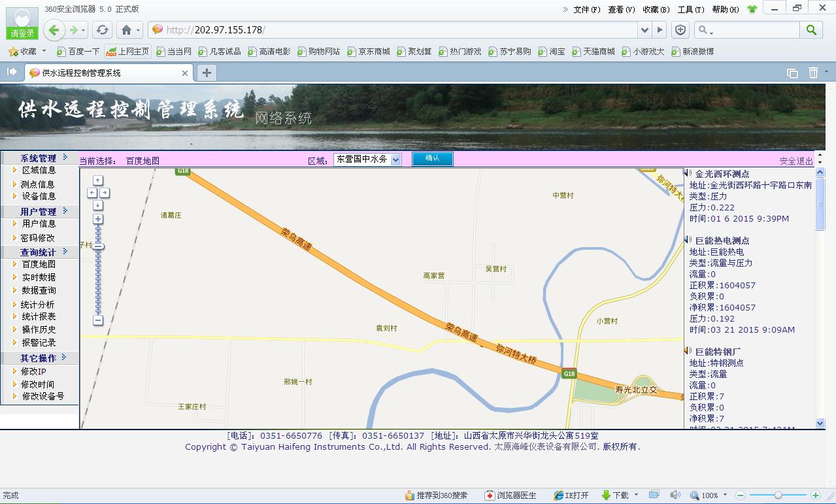Click the URL address bar field
Screen dimensions: 836x504
tap(392, 30)
